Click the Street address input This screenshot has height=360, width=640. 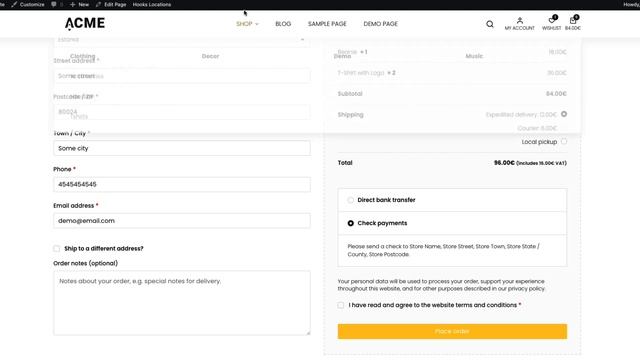point(182,76)
